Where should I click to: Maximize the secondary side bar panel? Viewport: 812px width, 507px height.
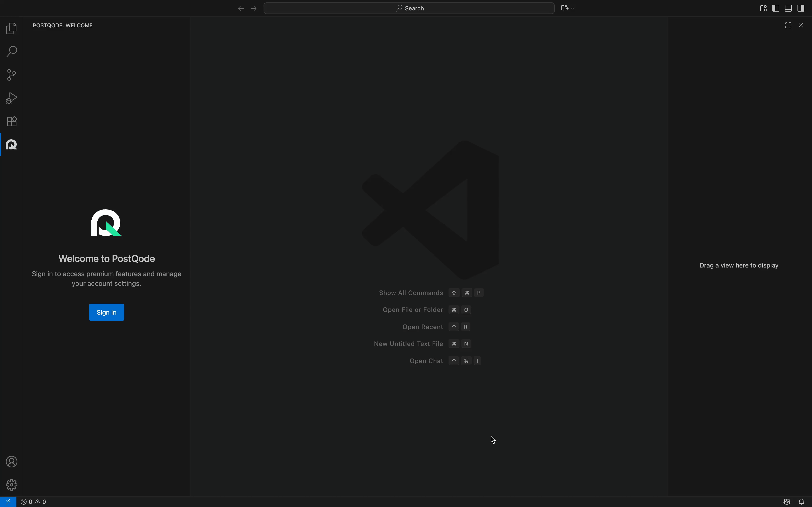tap(788, 26)
